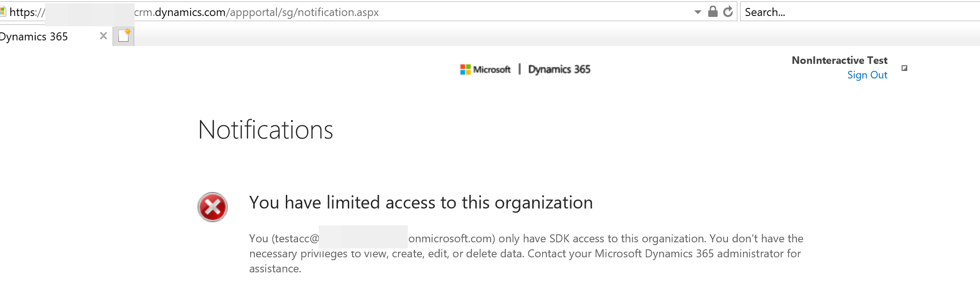Click the site favicon left of the URL
Image resolution: width=980 pixels, height=301 pixels.
tap(2, 11)
